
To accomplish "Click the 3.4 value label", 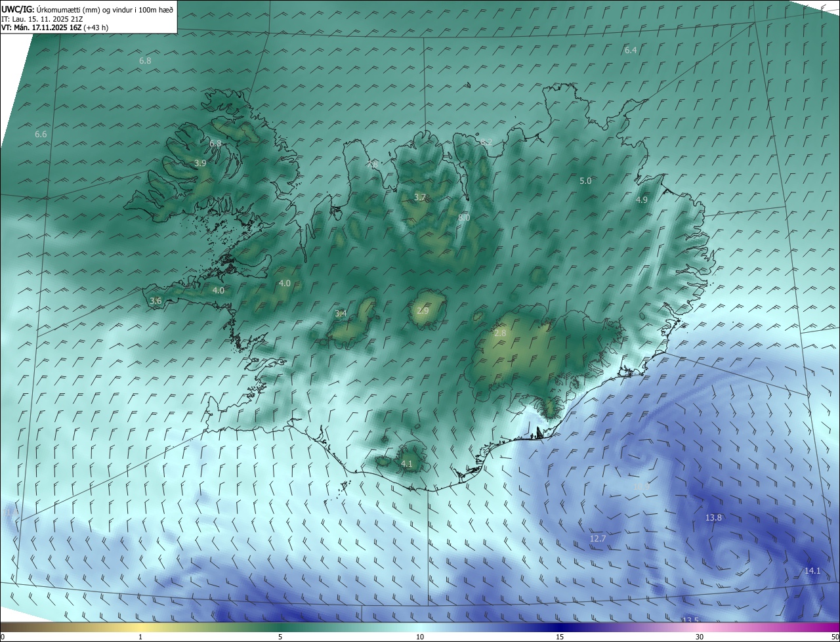I will tap(341, 314).
